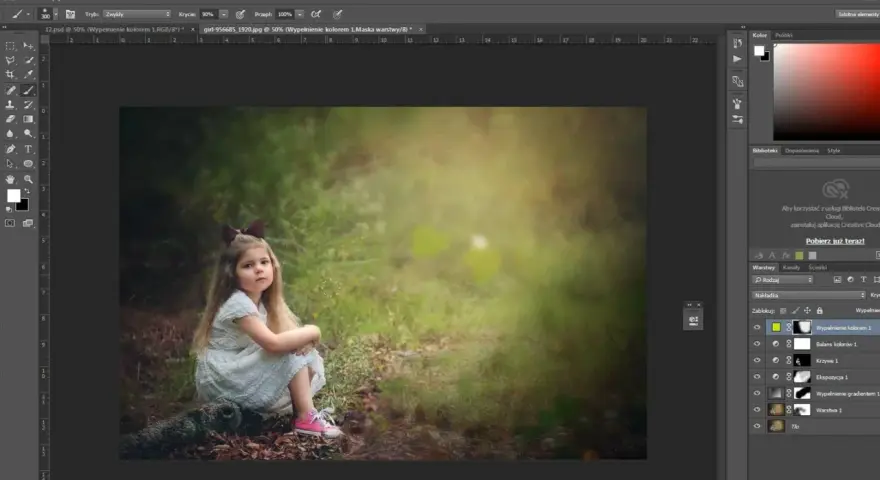Hide the Ekspozycja 1 layer

pos(757,377)
